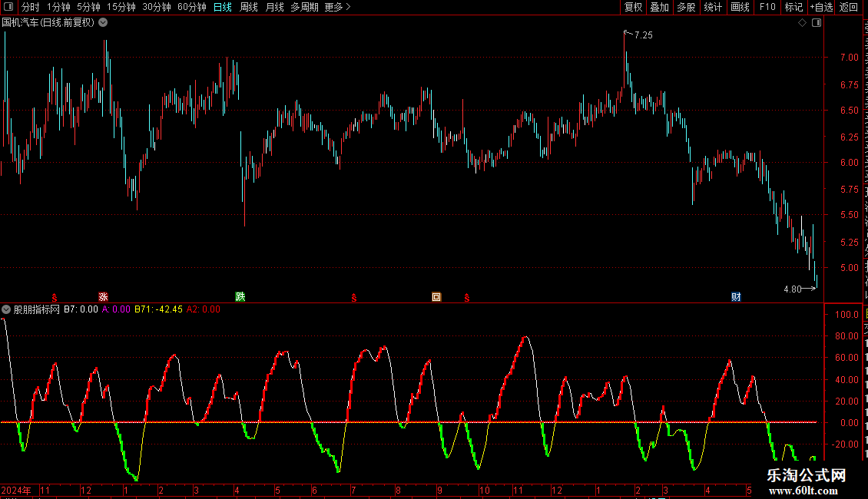The height and width of the screenshot is (499, 868).
Task: Add stock via +自选 button
Action: pos(821,7)
